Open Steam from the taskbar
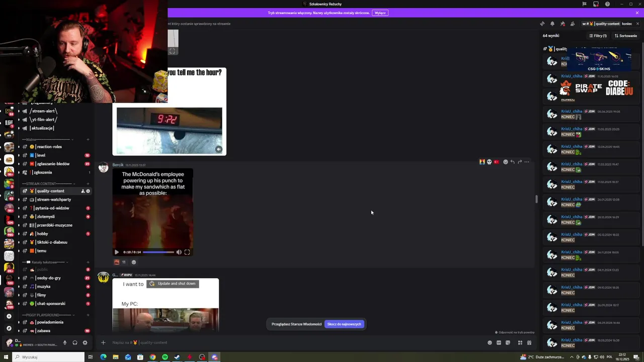 [177, 357]
